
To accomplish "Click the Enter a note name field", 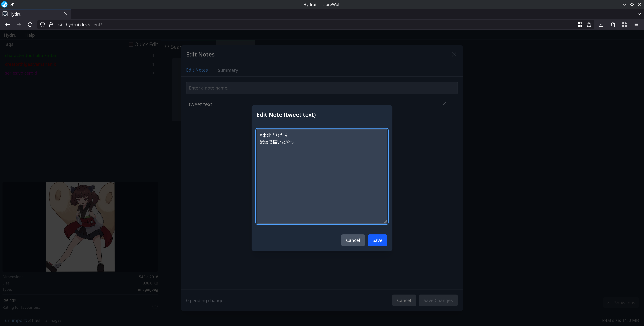I will pyautogui.click(x=322, y=88).
